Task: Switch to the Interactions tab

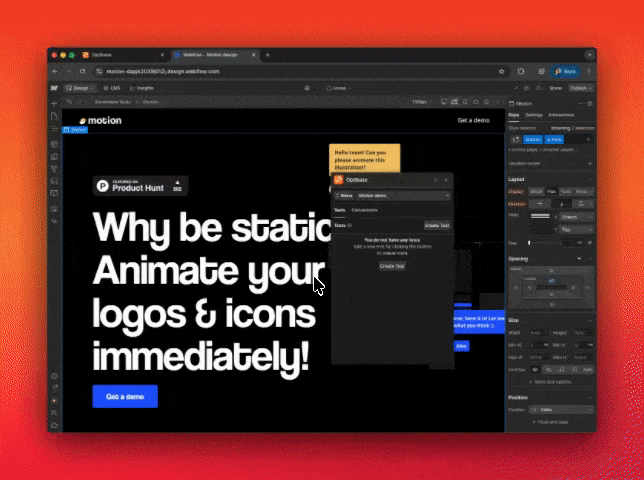Action: 561,115
